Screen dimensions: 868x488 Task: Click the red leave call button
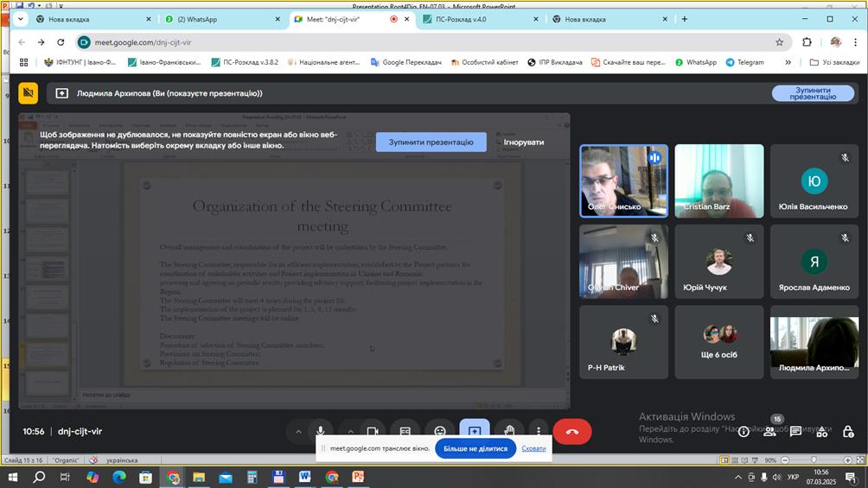pyautogui.click(x=571, y=431)
